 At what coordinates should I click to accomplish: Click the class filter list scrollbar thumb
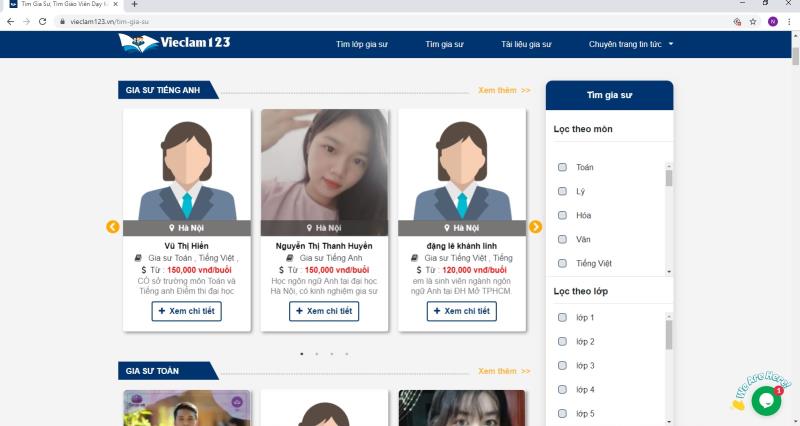point(669,335)
